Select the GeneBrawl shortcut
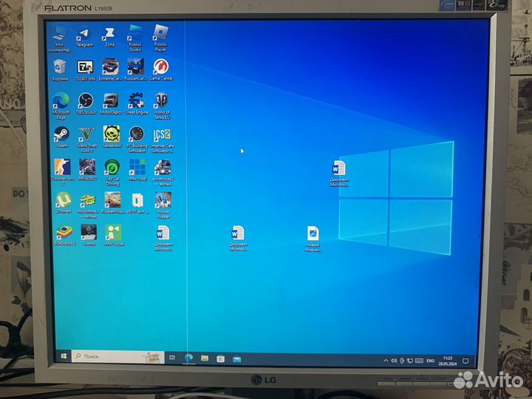 click(x=112, y=137)
